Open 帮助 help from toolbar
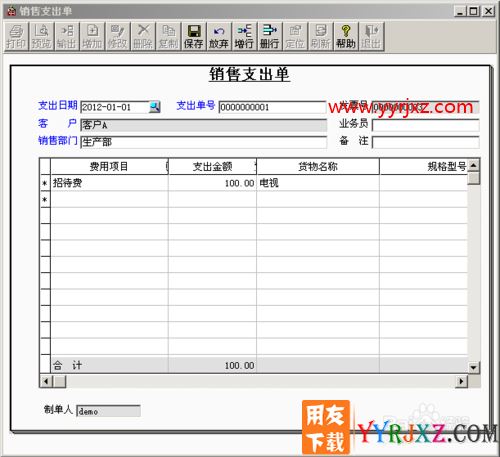Image resolution: width=500 pixels, height=457 pixels. click(346, 36)
